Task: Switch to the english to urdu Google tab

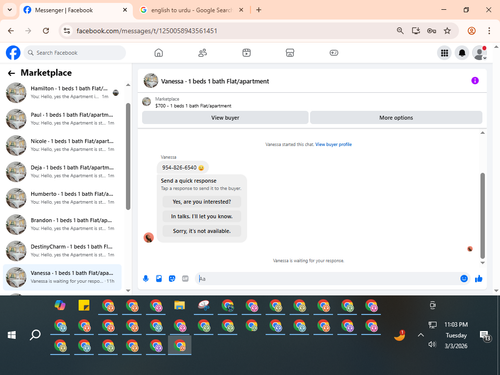Action: [192, 10]
